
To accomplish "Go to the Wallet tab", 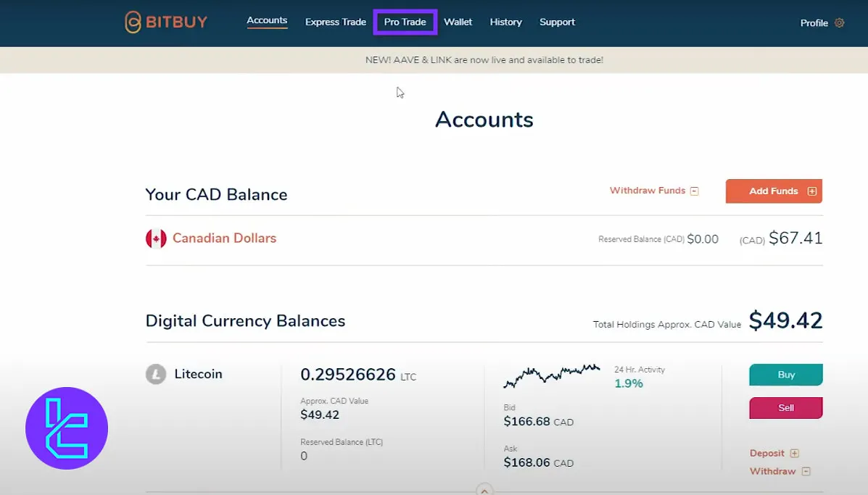I will (458, 22).
